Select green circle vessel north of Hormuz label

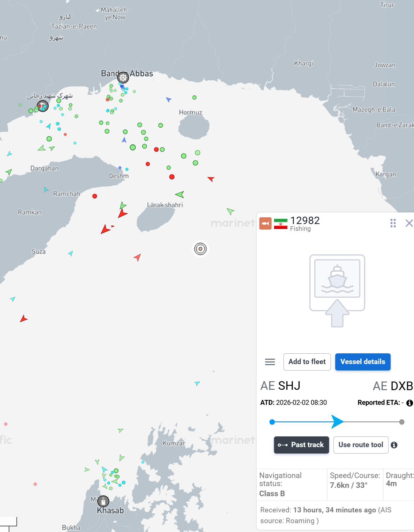(x=194, y=97)
